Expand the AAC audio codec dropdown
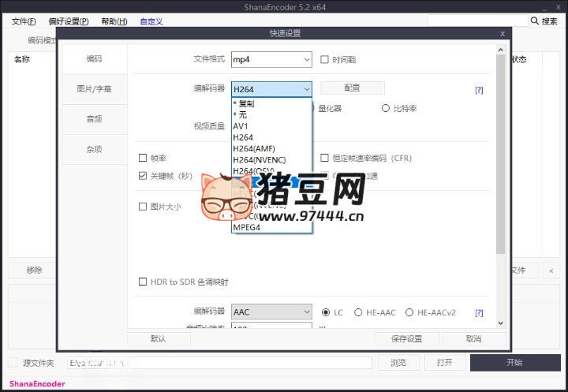The width and height of the screenshot is (568, 392). coord(271,312)
